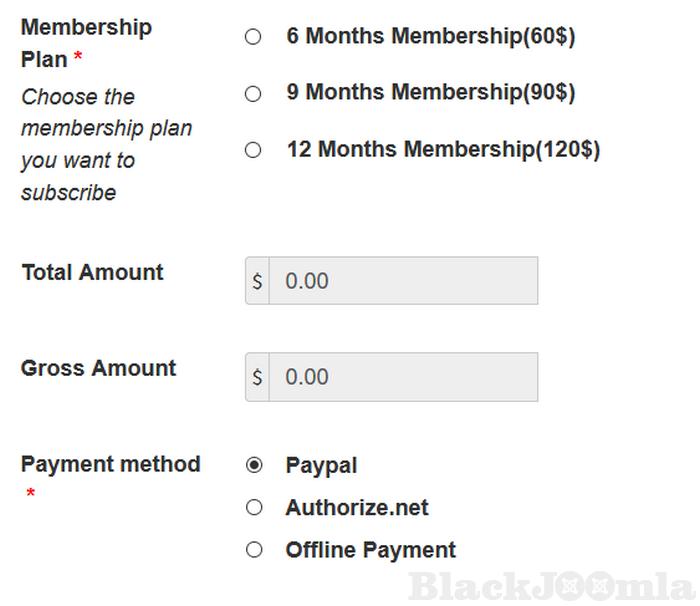Image resolution: width=700 pixels, height=606 pixels.
Task: Click the Total Amount input field
Action: tap(402, 281)
